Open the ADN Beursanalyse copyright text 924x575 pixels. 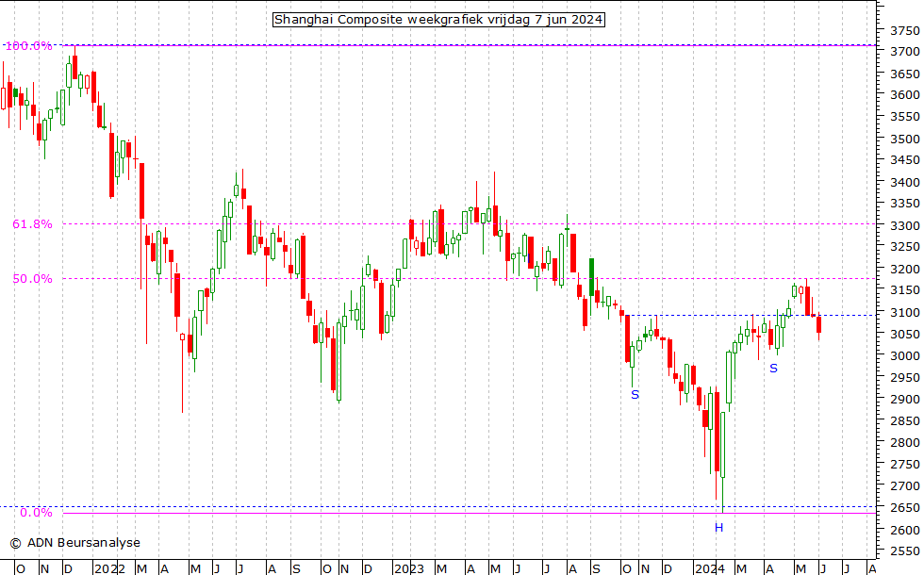75,543
